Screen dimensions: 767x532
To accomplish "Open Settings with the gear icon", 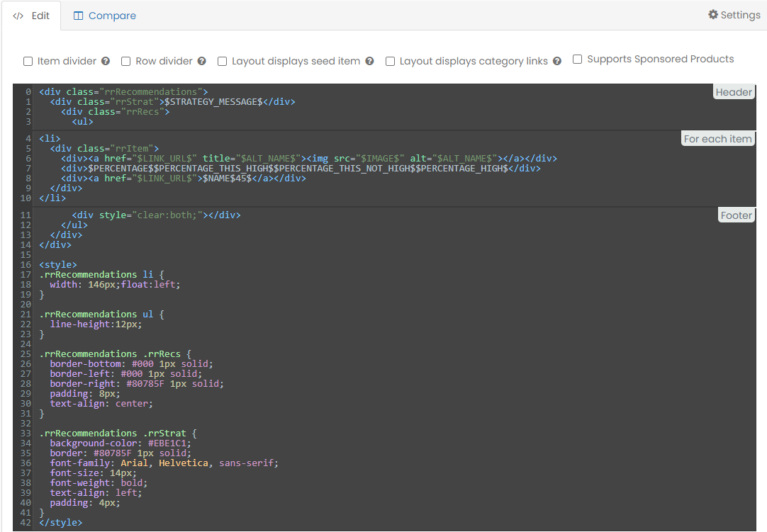I will [734, 15].
